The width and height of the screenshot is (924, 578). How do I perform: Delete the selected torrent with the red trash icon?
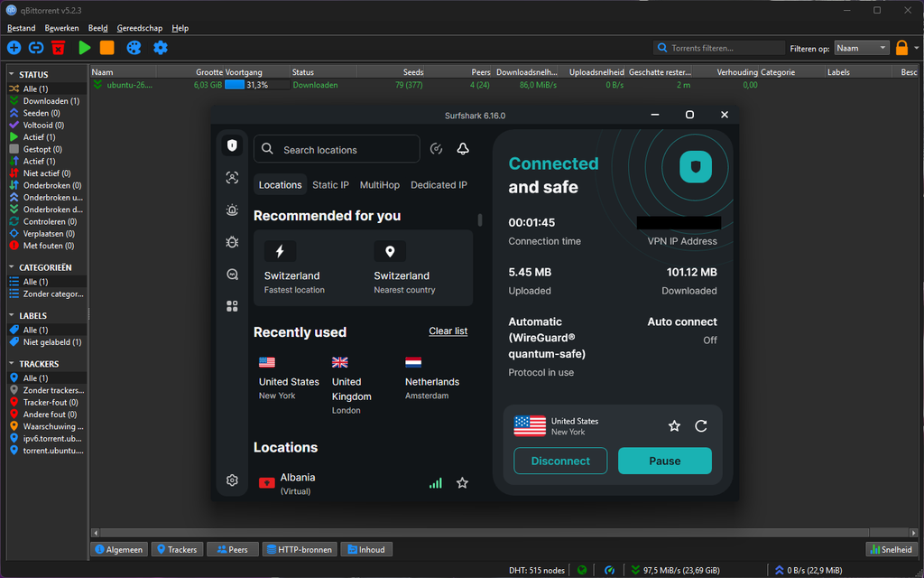(x=58, y=48)
